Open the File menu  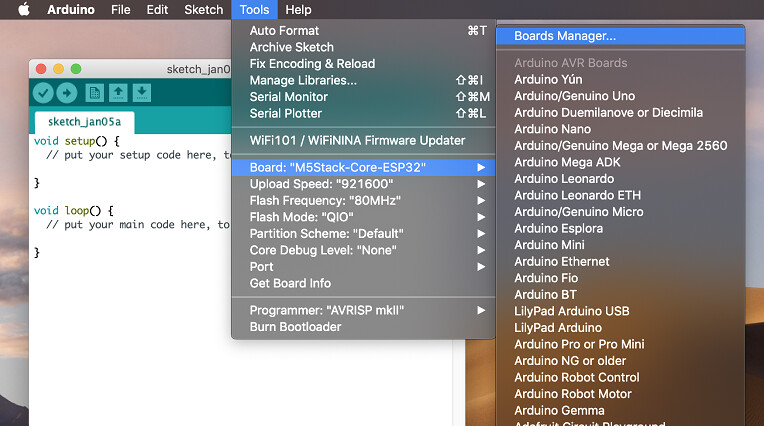coord(120,10)
